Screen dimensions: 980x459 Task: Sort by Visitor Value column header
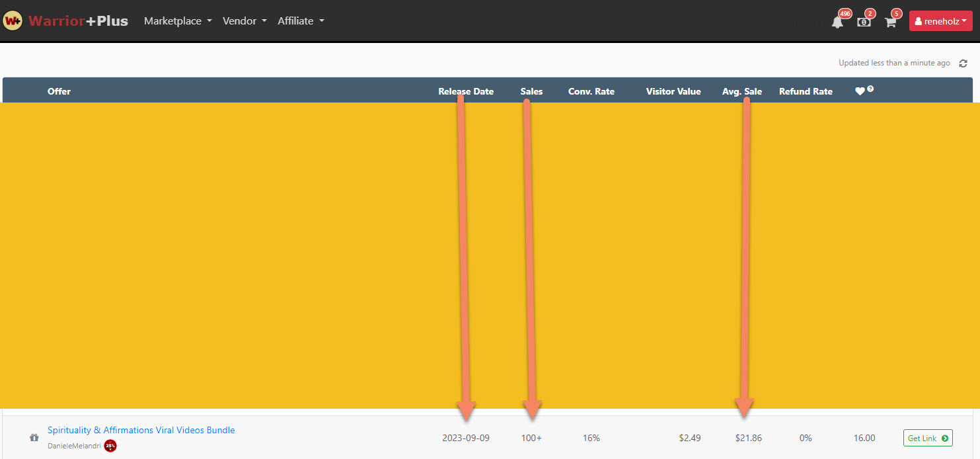click(673, 91)
